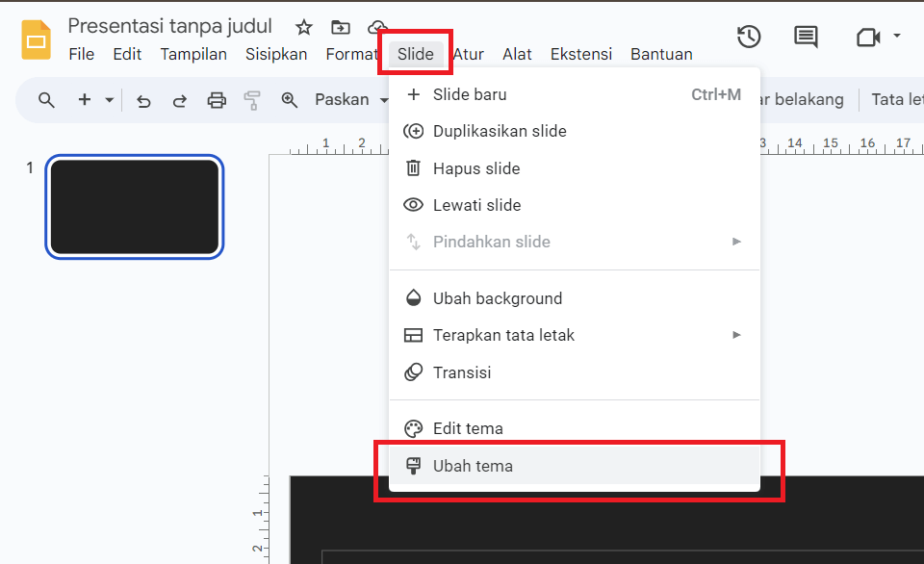The image size is (924, 564).
Task: Open the Ekstensi menu
Action: (x=580, y=54)
